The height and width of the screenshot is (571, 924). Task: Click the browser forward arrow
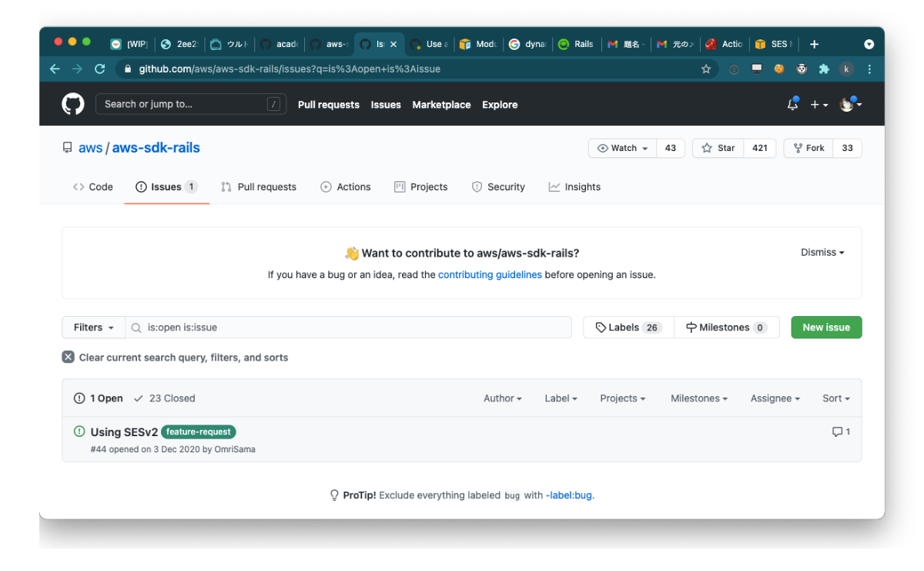(77, 69)
